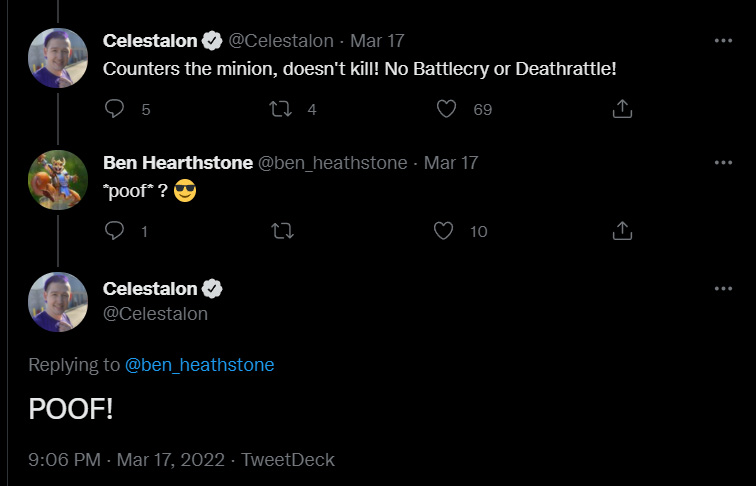Retweet Celestalon's Counters the minion tweet
The height and width of the screenshot is (486, 756).
[x=282, y=109]
